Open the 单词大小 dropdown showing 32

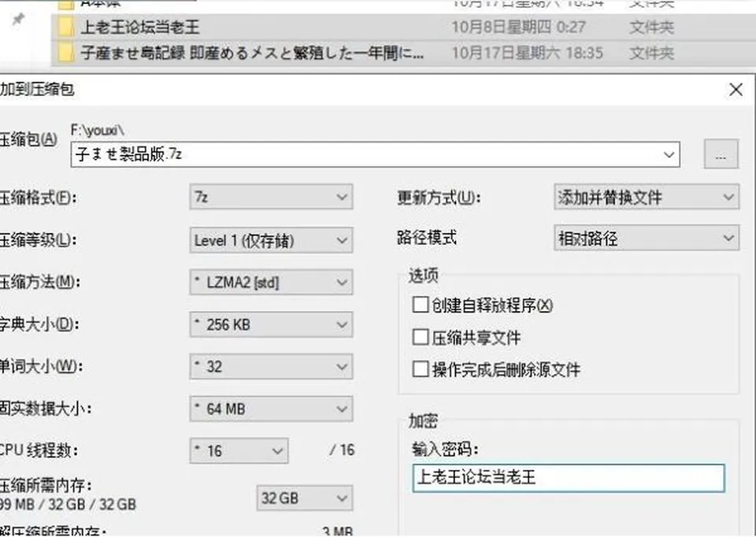coord(271,367)
